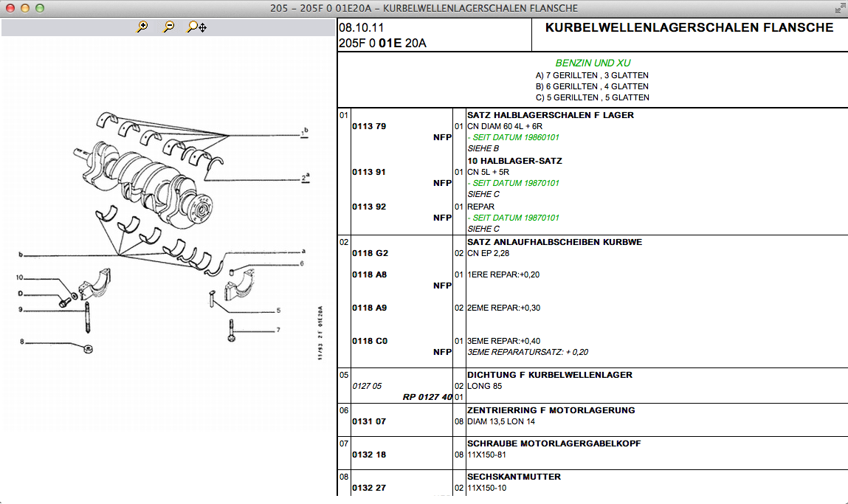The height and width of the screenshot is (504, 848).
Task: Click the zoom in magnifier icon
Action: pos(142,27)
